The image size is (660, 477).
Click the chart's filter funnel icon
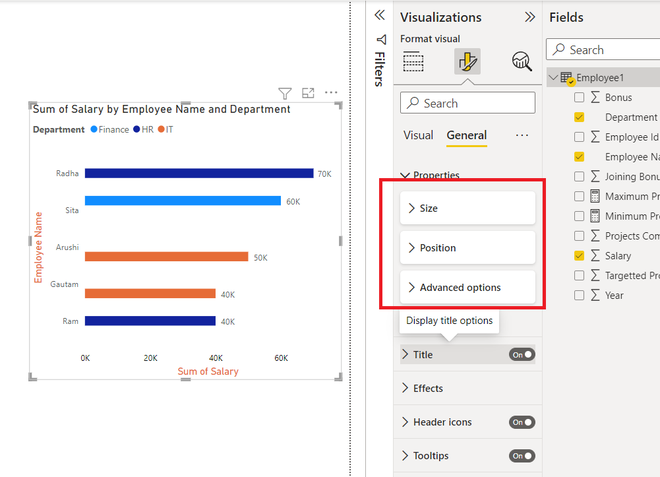[285, 93]
